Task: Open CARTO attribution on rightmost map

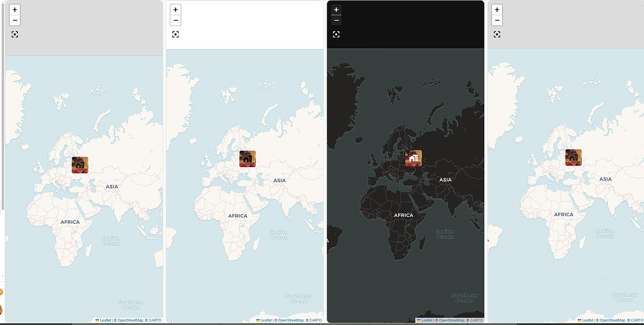Action: coord(637,320)
